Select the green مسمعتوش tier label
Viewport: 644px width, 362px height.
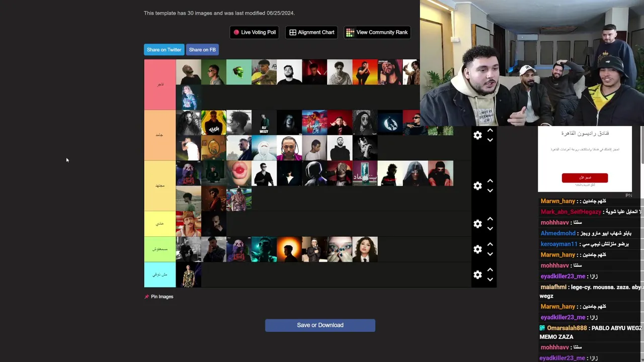160,249
